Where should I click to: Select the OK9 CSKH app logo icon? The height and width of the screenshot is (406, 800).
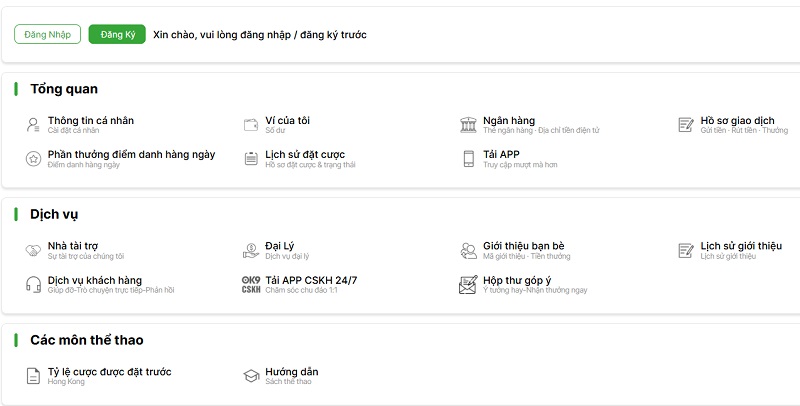(251, 284)
